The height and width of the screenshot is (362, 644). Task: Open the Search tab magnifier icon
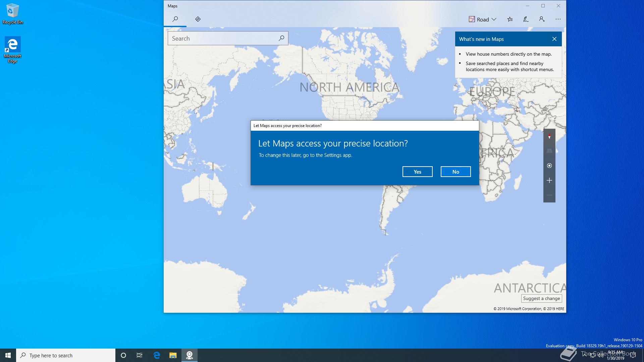pos(175,19)
